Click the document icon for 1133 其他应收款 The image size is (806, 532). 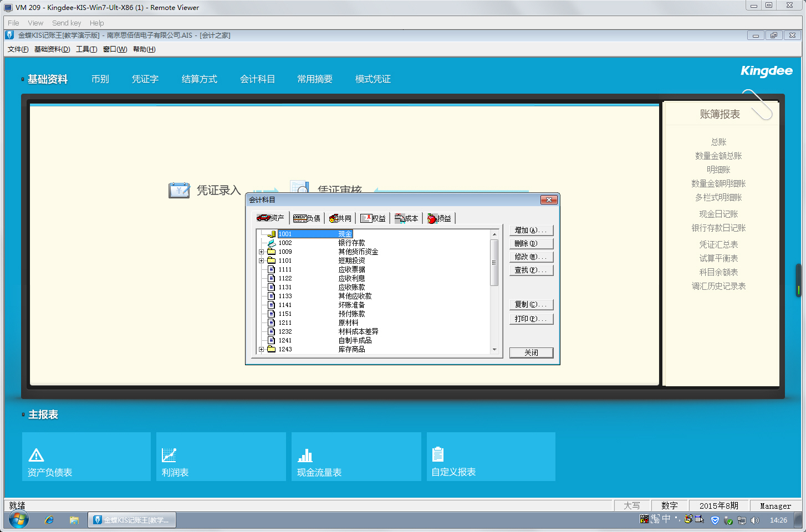coord(272,296)
